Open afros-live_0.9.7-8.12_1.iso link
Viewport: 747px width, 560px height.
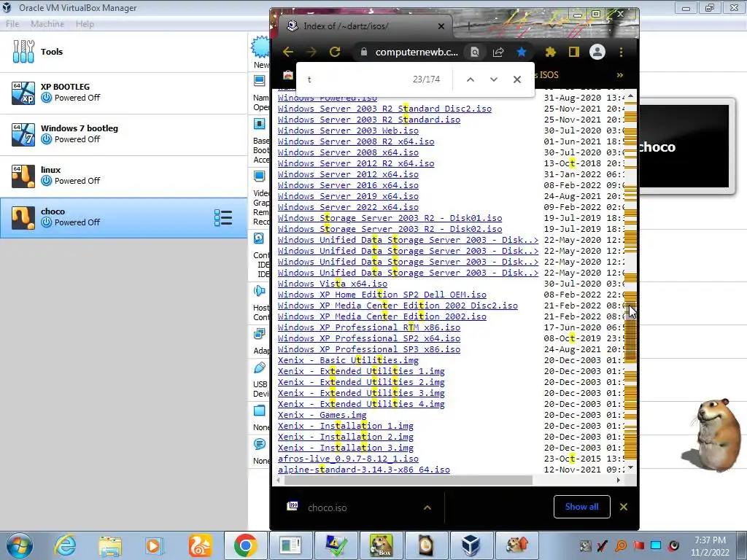348,459
